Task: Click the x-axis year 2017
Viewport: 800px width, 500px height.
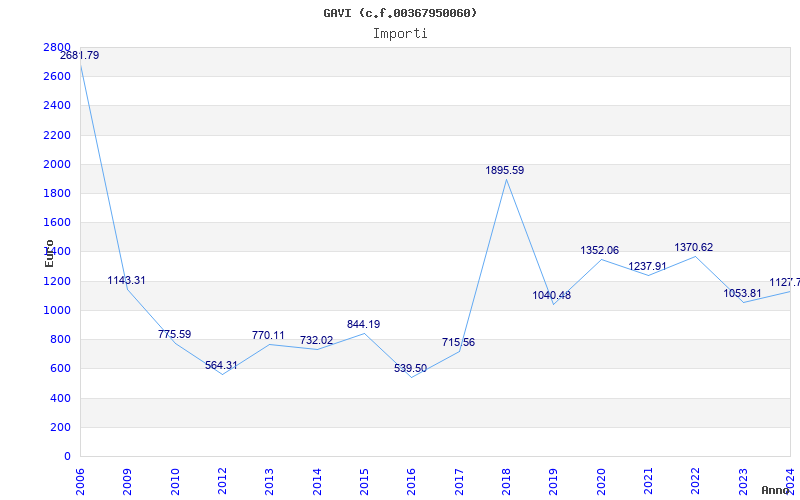Action: (x=459, y=482)
